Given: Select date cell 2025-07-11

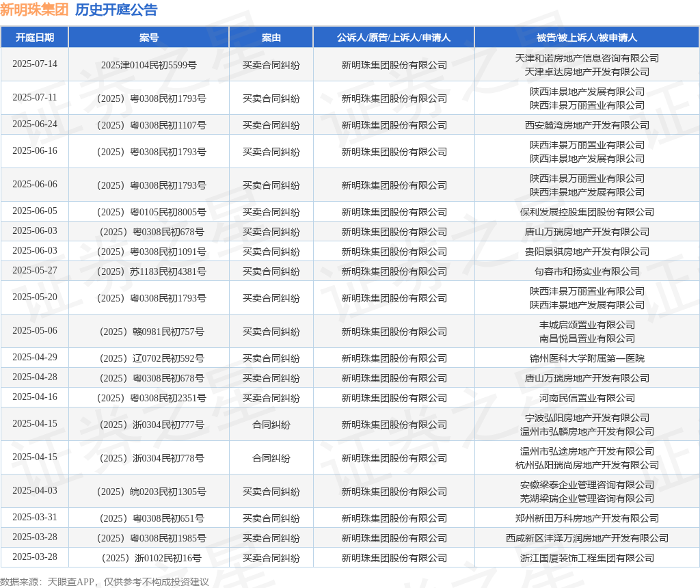Looking at the screenshot, I should pos(35,97).
